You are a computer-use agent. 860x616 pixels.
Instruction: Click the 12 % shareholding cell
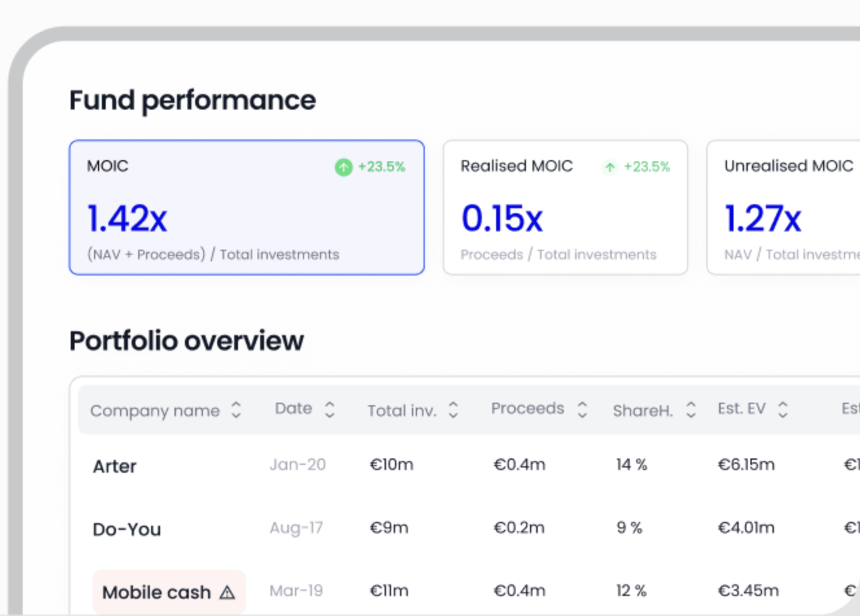tap(631, 591)
